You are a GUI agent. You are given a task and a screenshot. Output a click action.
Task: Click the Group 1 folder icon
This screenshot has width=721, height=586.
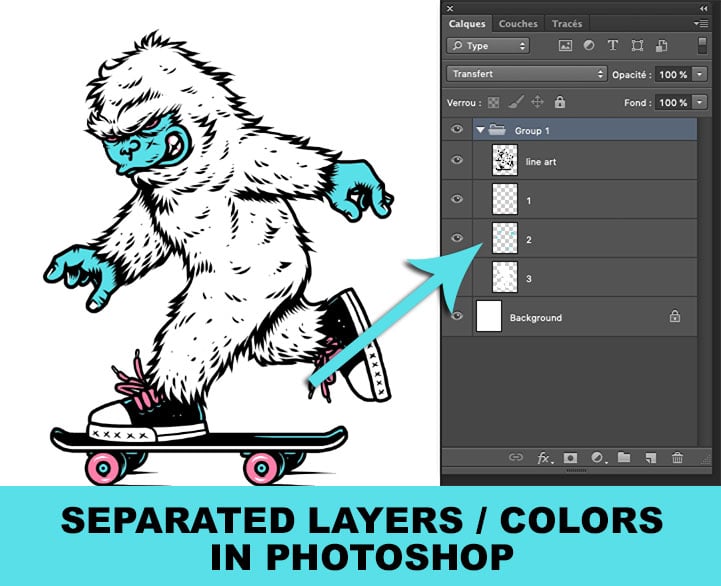click(x=497, y=130)
